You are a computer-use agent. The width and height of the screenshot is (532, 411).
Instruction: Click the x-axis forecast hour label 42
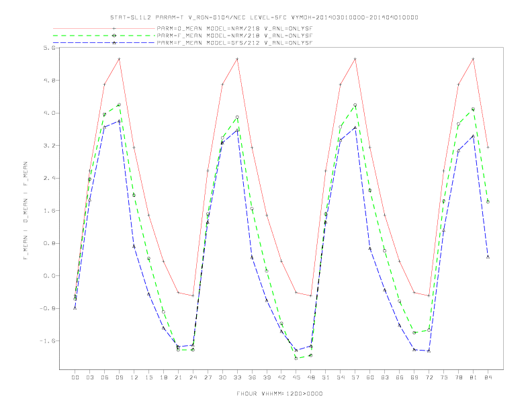pyautogui.click(x=281, y=377)
